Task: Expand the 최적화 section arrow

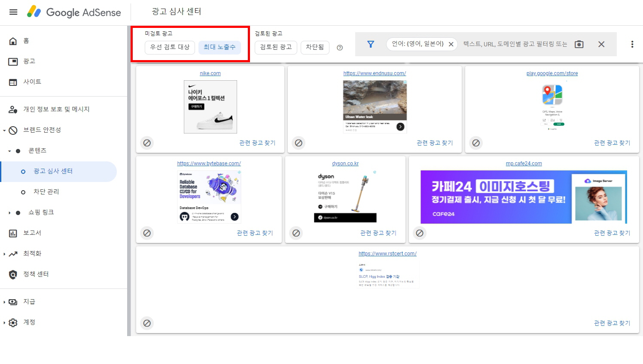Action: pos(4,254)
